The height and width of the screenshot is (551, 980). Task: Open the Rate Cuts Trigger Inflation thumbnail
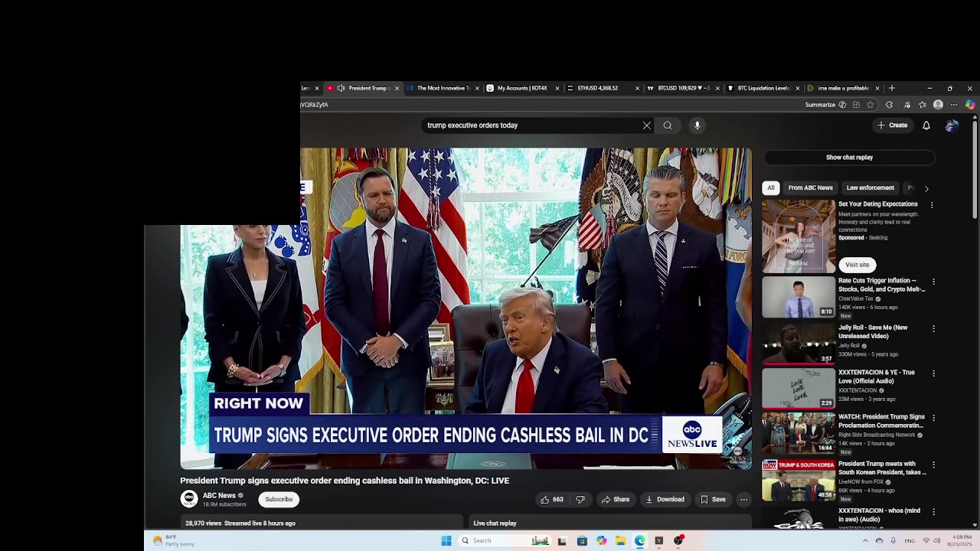tap(799, 297)
